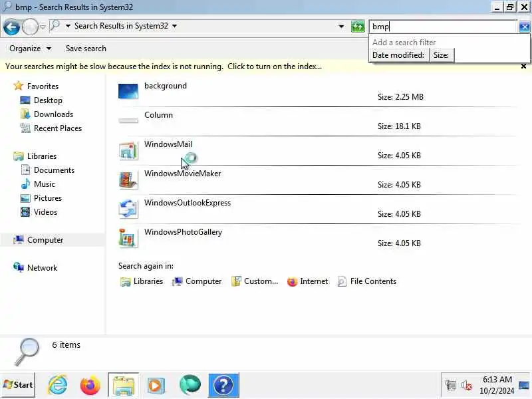Open Windows Media Player from taskbar
The image size is (532, 399).
(x=156, y=386)
